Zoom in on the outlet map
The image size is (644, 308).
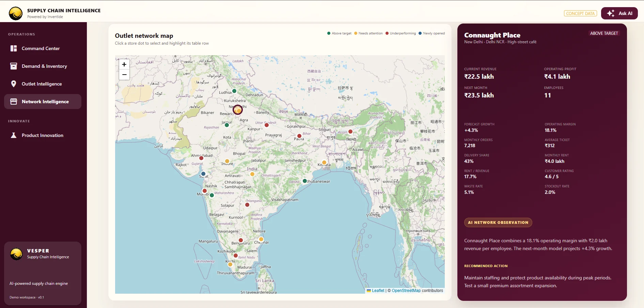[x=124, y=64]
